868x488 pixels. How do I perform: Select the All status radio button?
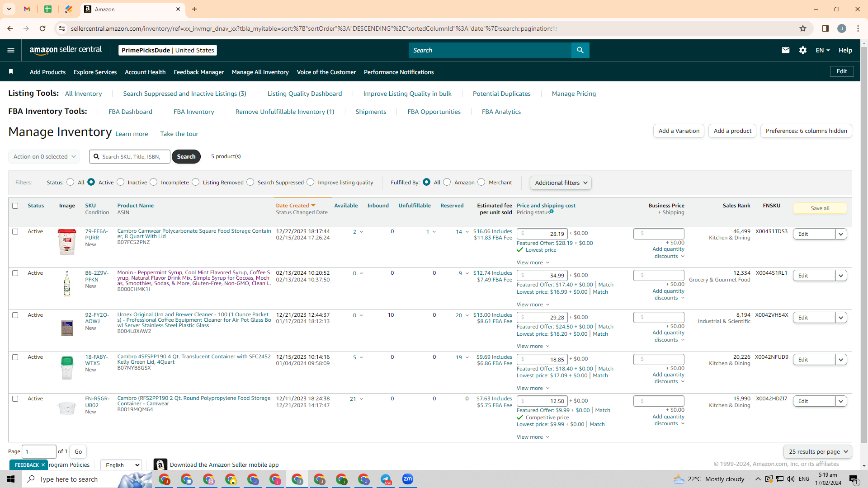(71, 182)
